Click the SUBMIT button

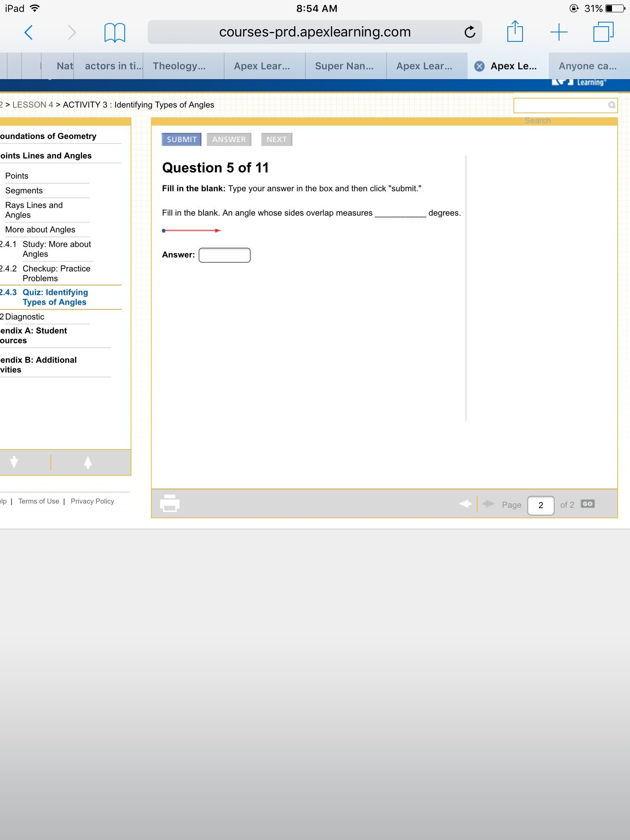click(181, 139)
